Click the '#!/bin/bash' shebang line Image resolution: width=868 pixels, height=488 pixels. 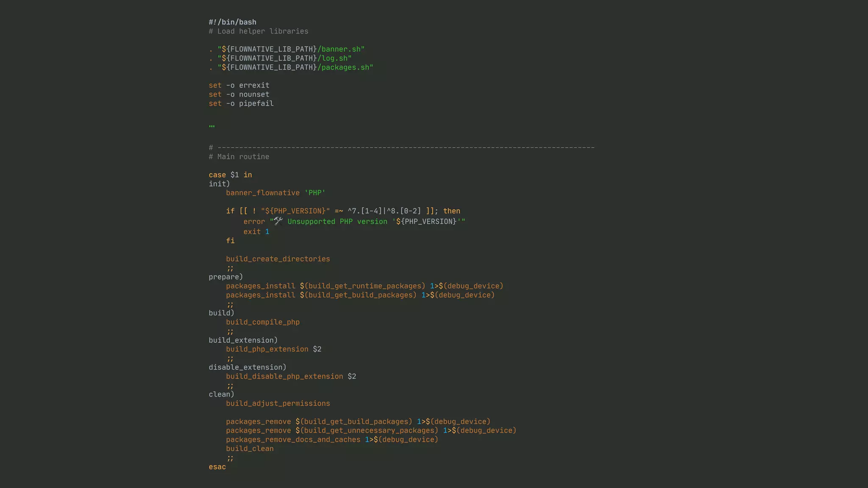pyautogui.click(x=232, y=22)
